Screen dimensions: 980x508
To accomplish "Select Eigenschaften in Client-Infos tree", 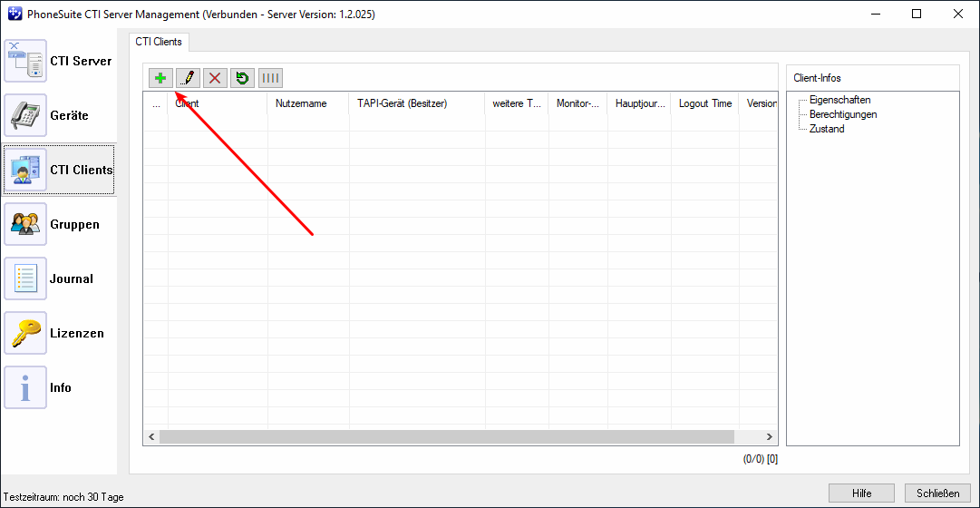I will tap(839, 100).
